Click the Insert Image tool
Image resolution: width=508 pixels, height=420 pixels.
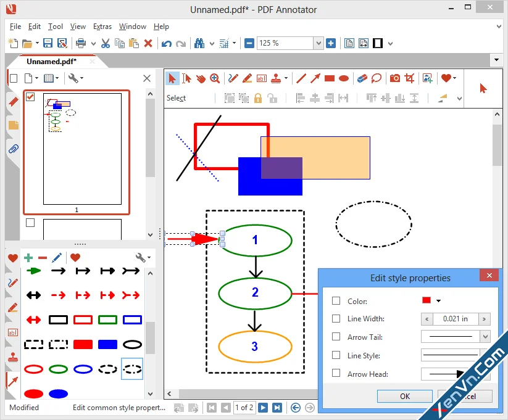point(428,78)
